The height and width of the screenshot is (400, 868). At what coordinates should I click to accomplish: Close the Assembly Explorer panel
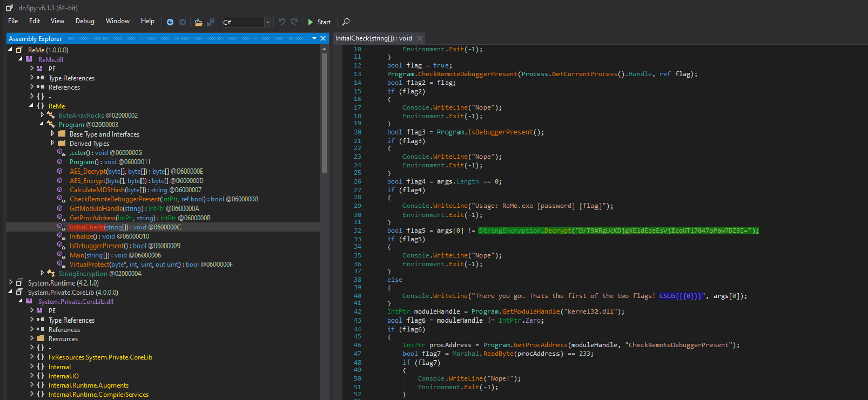pyautogui.click(x=323, y=38)
